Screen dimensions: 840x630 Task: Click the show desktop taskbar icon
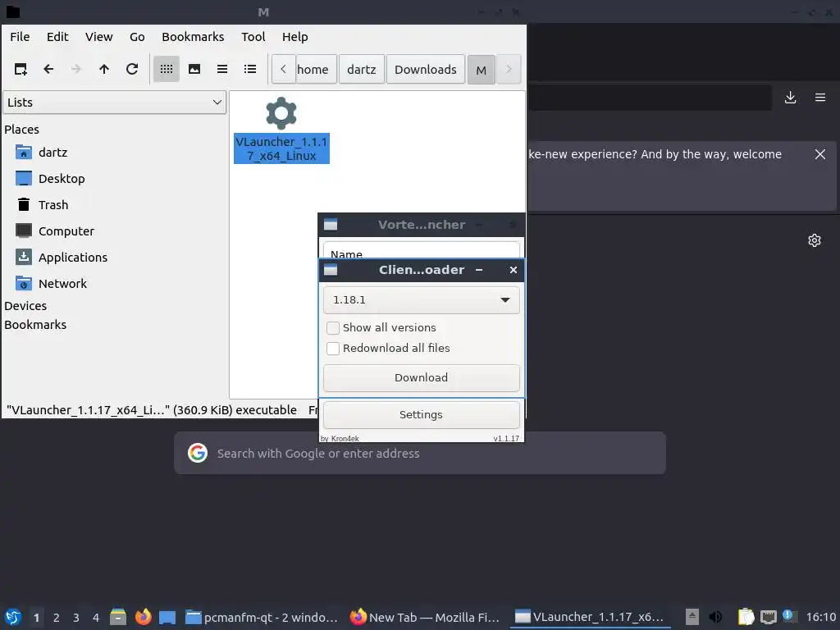pyautogui.click(x=167, y=617)
